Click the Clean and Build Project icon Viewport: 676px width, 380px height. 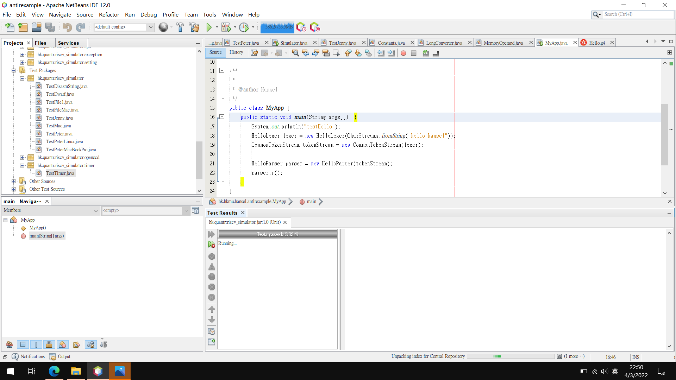point(194,27)
